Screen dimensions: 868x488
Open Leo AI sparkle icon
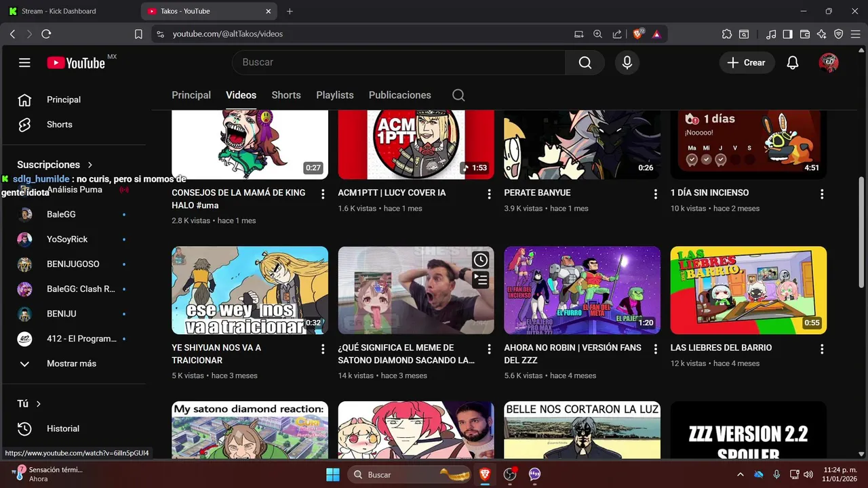(822, 34)
